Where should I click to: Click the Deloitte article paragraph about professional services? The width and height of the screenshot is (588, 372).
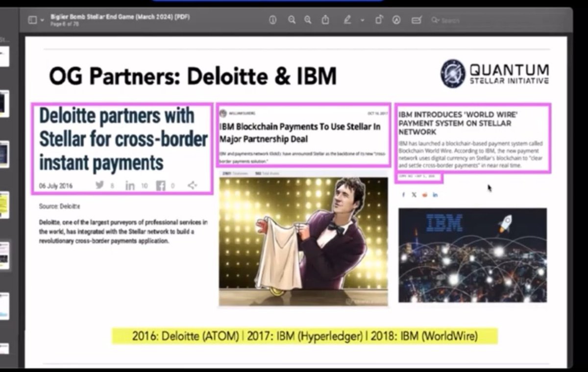pyautogui.click(x=123, y=232)
